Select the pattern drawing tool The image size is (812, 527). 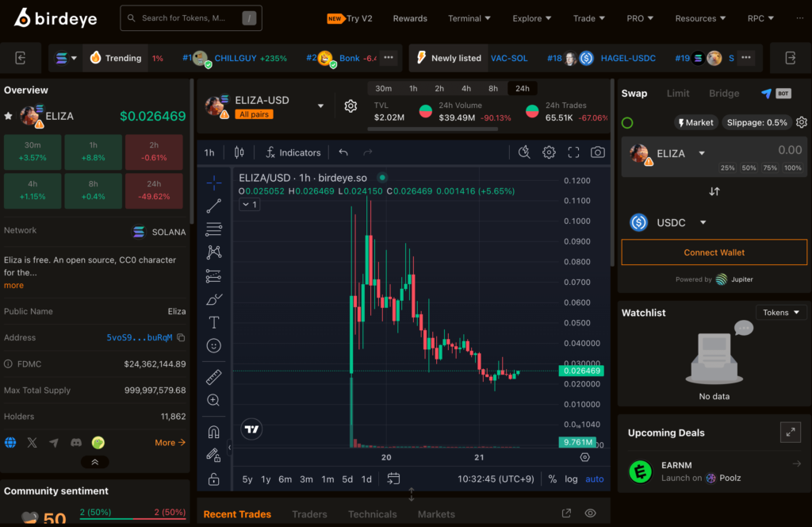214,252
